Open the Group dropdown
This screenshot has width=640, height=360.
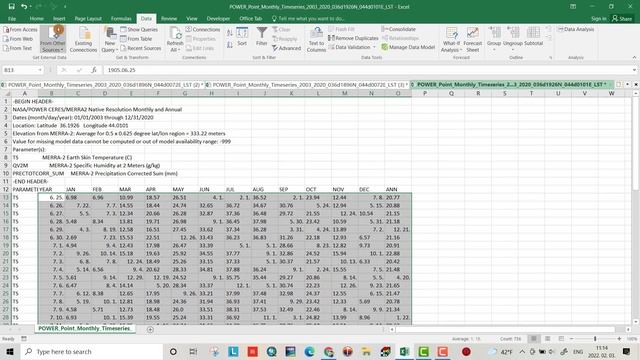coord(494,40)
